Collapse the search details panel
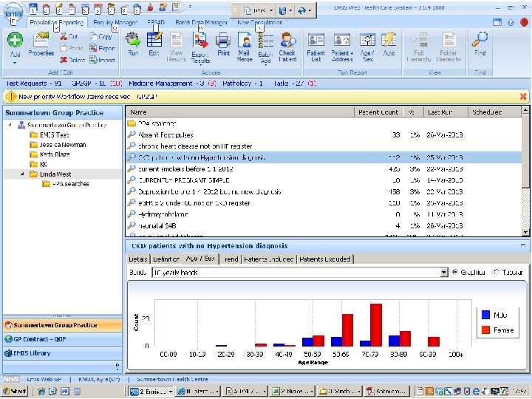 coord(523,245)
